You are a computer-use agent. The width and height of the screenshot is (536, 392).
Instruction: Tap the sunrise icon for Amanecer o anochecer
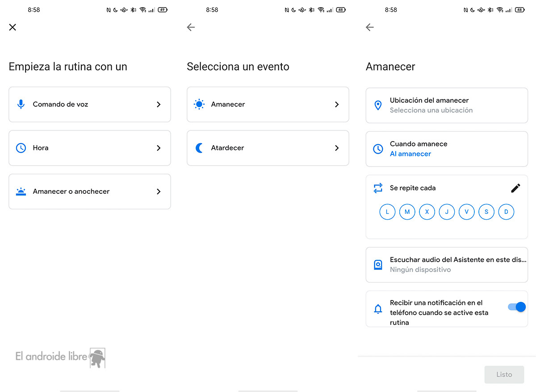pos(21,192)
